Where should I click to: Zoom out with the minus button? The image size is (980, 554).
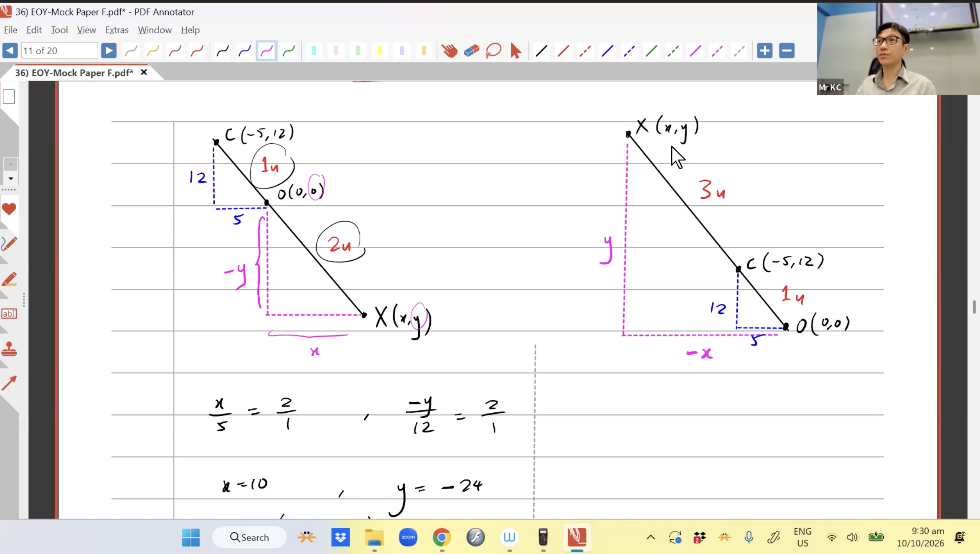tap(787, 51)
